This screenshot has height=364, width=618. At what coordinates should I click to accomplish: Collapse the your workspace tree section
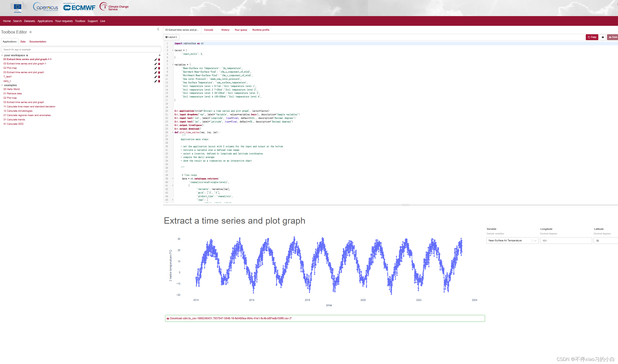click(x=2, y=55)
